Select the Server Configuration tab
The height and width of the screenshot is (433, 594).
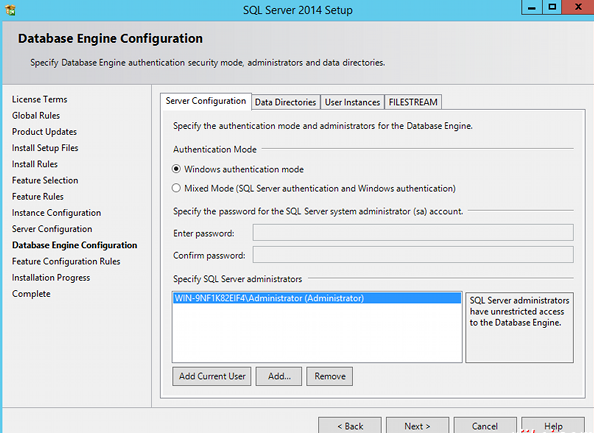click(x=206, y=101)
